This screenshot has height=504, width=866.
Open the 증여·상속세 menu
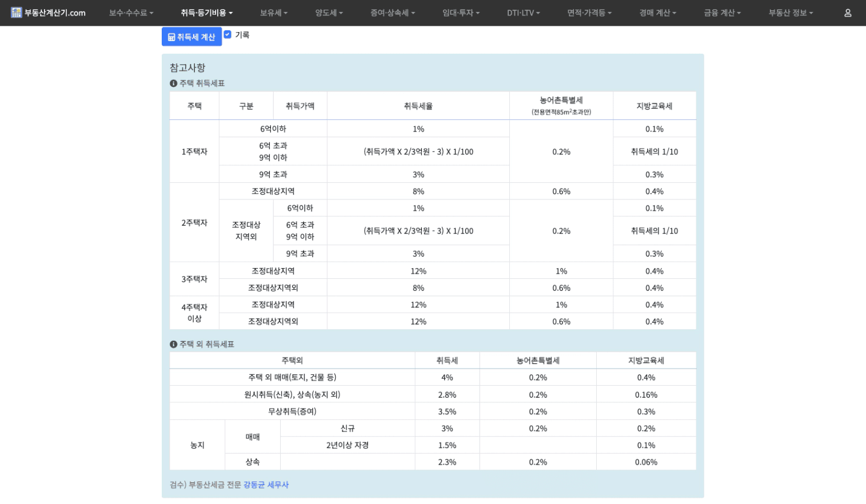coord(392,13)
